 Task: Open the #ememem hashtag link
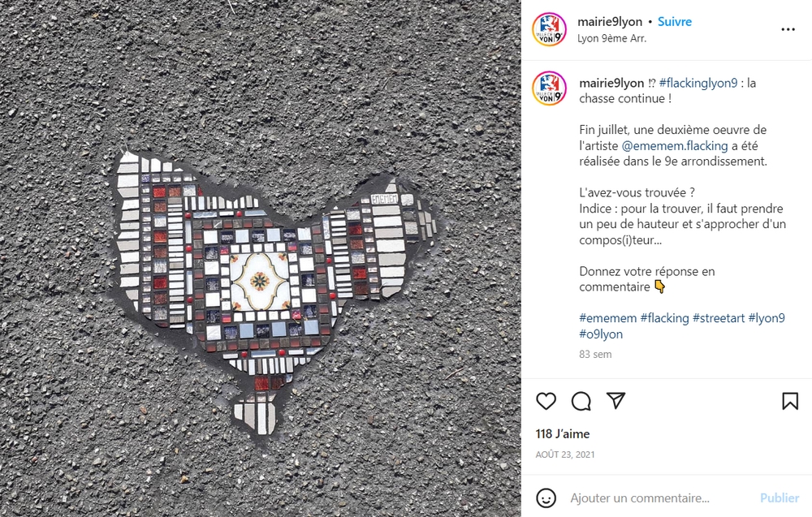(608, 318)
